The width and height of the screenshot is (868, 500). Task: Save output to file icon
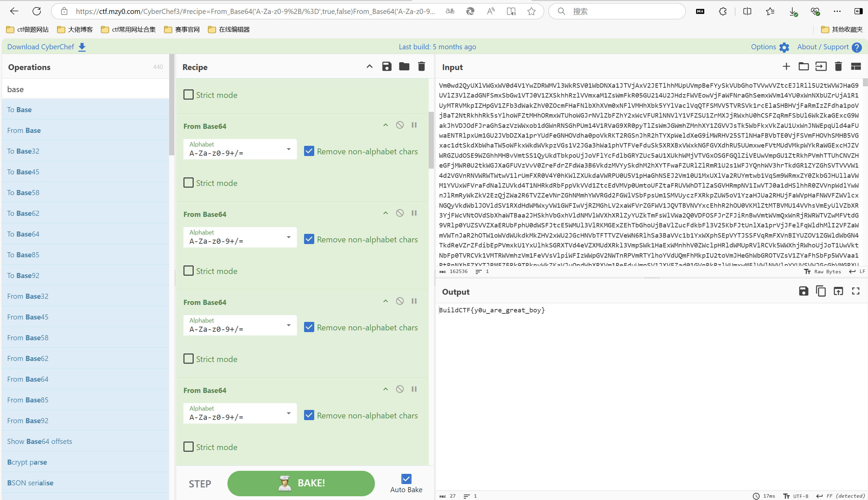coord(803,291)
